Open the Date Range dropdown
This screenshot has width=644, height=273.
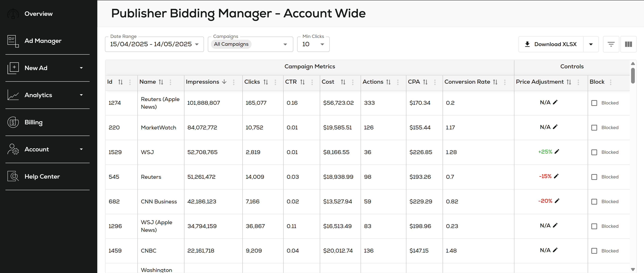click(154, 44)
